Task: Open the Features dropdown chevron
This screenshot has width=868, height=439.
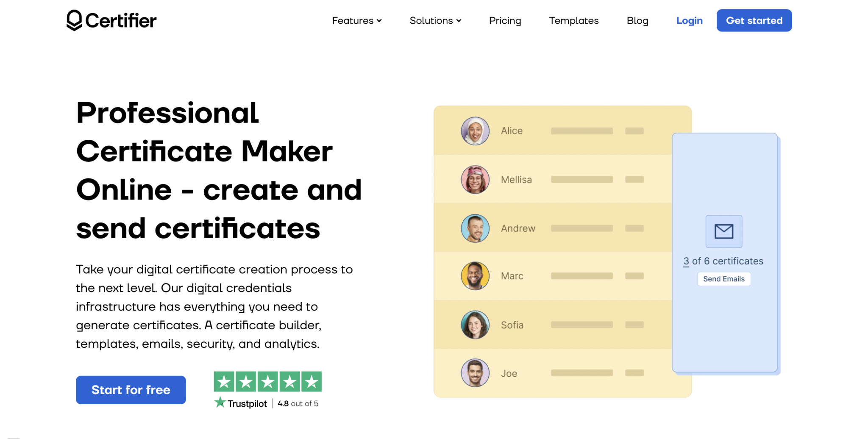Action: [379, 20]
